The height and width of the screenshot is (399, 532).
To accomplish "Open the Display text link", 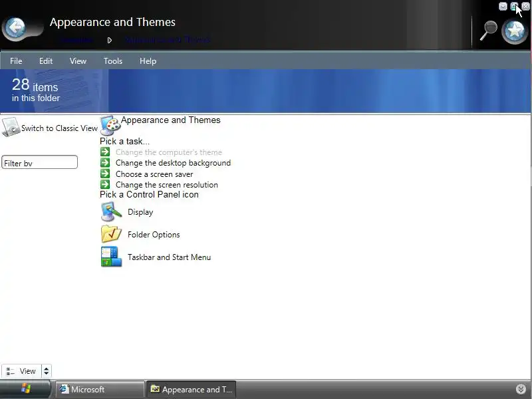I will pos(140,212).
